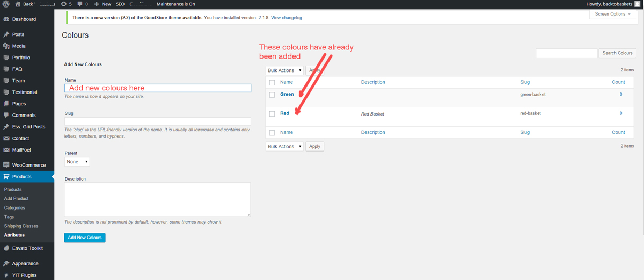The image size is (644, 280).
Task: Open the View changelog link
Action: (286, 18)
